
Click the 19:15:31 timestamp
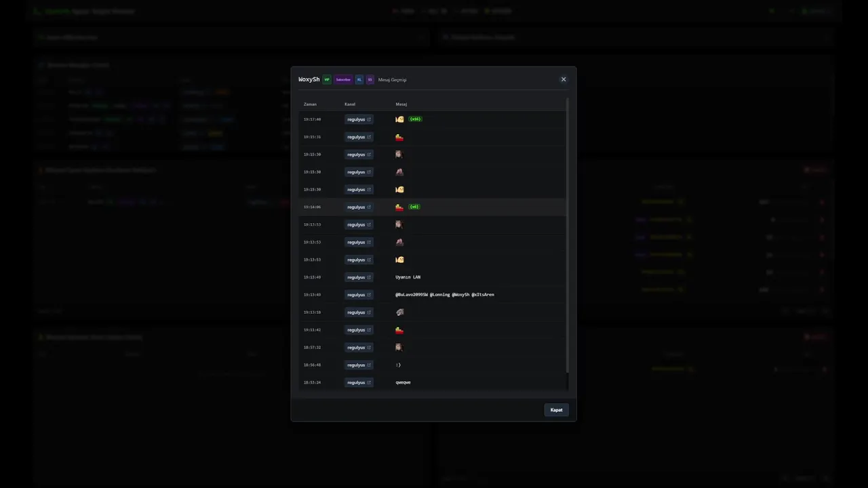(312, 137)
